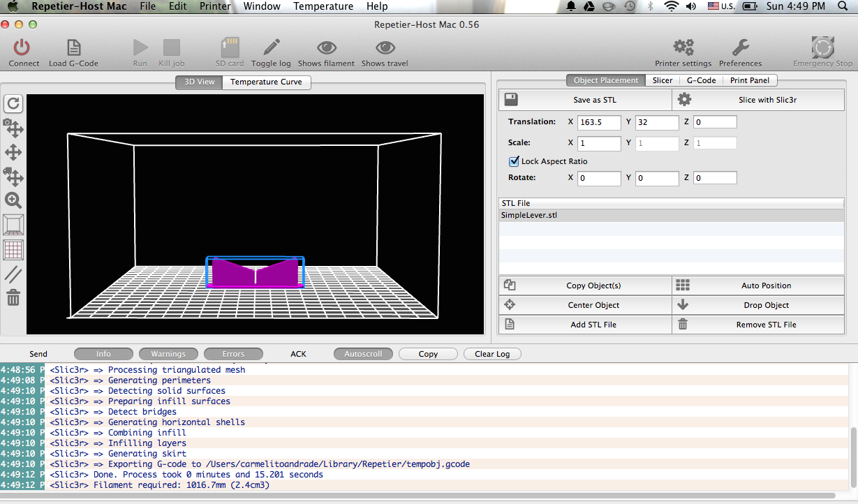
Task: Switch to the Slicer tab
Action: click(663, 80)
